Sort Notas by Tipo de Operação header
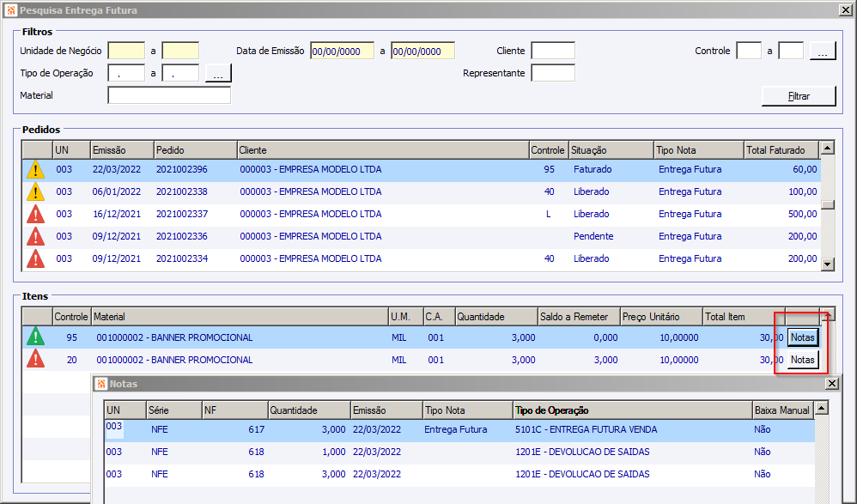This screenshot has height=504, width=857. (631, 410)
